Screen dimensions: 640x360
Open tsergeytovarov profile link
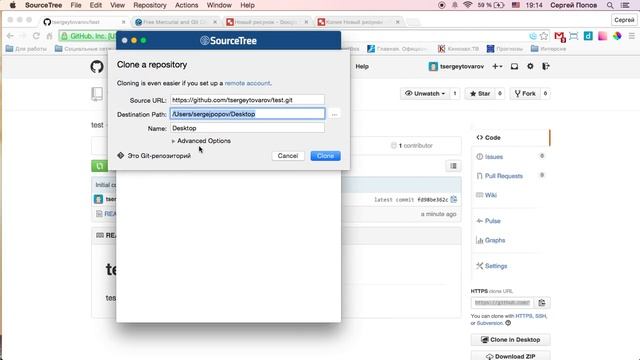click(x=457, y=66)
